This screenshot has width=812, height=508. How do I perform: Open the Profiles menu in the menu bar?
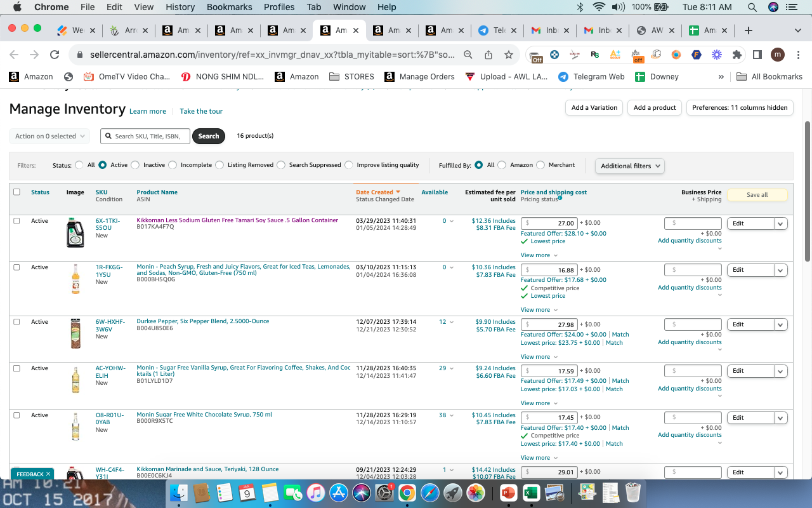(x=279, y=7)
